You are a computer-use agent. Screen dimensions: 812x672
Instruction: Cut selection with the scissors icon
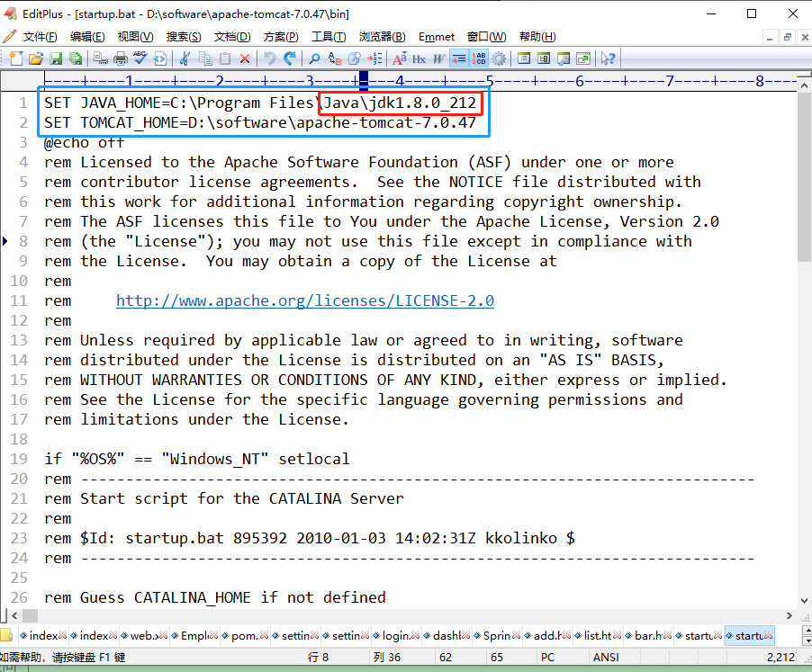click(x=185, y=59)
